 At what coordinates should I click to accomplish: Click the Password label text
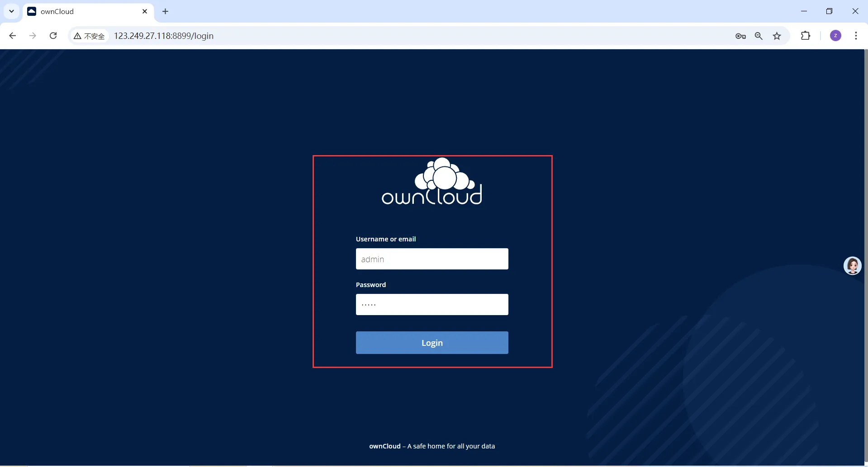coord(371,285)
